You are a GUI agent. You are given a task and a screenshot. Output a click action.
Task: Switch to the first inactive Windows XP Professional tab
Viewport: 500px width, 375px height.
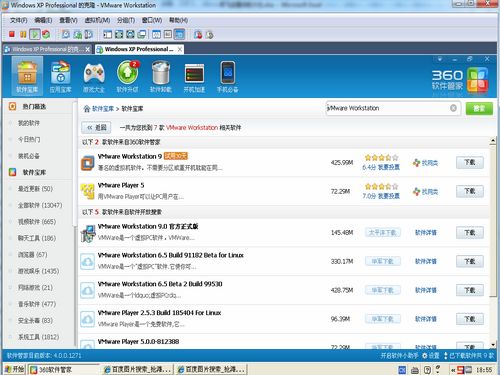click(47, 49)
